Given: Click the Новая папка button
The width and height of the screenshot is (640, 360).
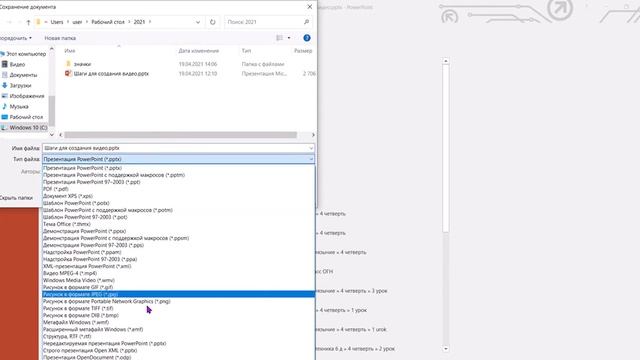Looking at the screenshot, I should point(60,38).
